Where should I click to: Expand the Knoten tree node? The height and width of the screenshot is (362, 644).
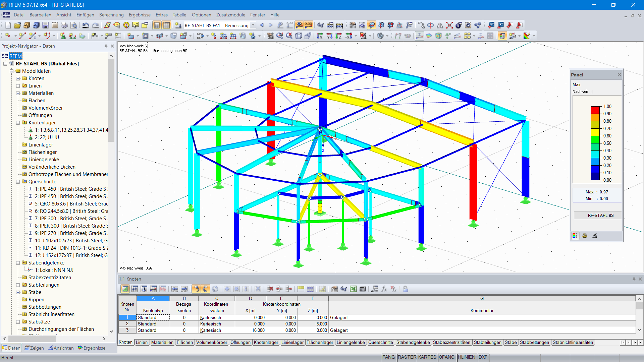(18, 78)
